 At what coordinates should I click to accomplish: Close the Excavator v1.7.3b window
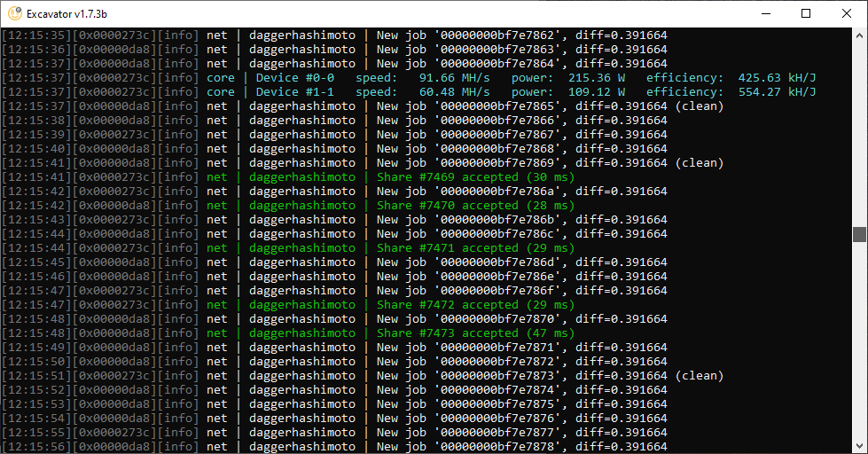pyautogui.click(x=847, y=13)
